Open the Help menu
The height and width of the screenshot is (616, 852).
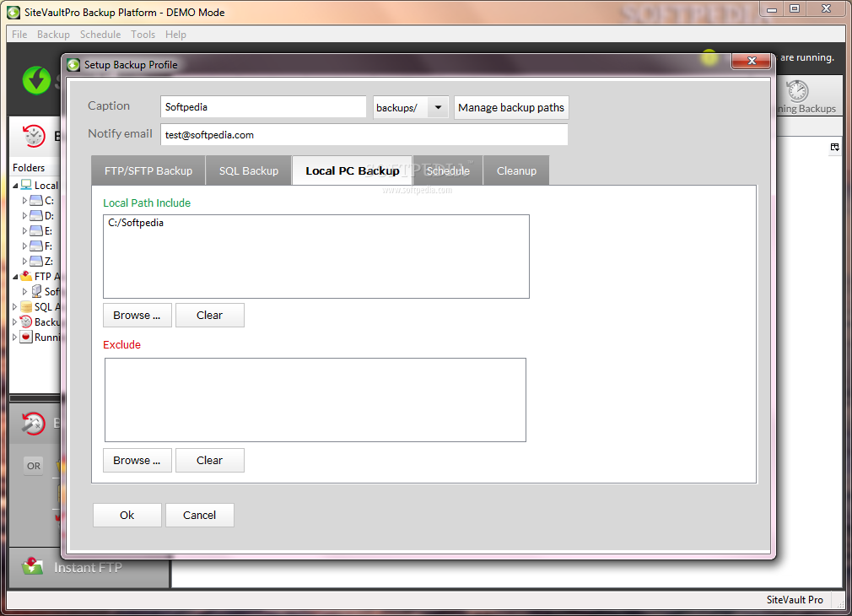click(175, 35)
